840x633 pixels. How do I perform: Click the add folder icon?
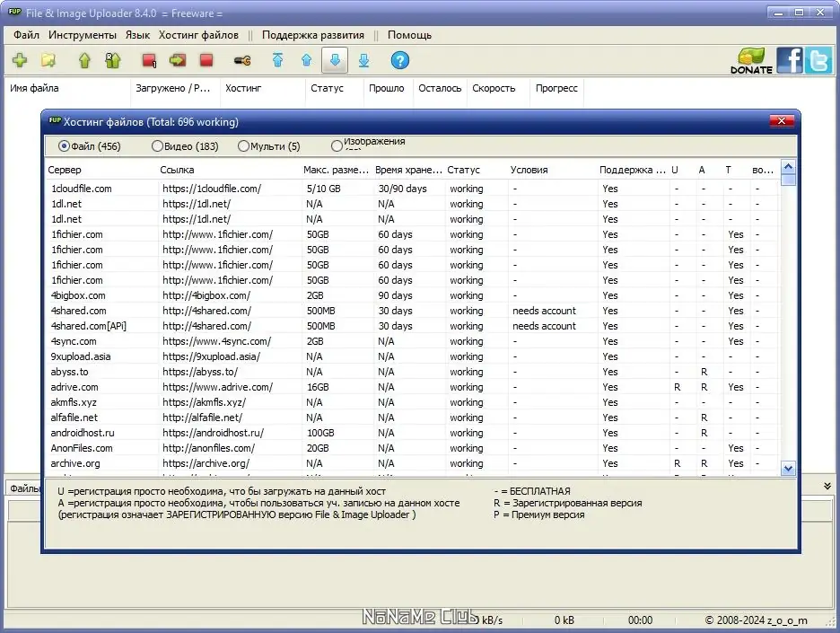coord(48,60)
